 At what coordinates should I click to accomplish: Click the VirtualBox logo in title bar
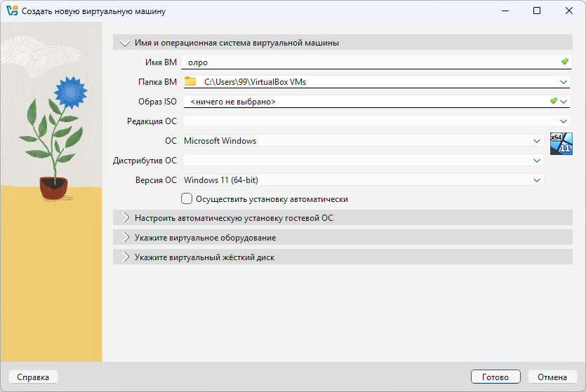(11, 11)
